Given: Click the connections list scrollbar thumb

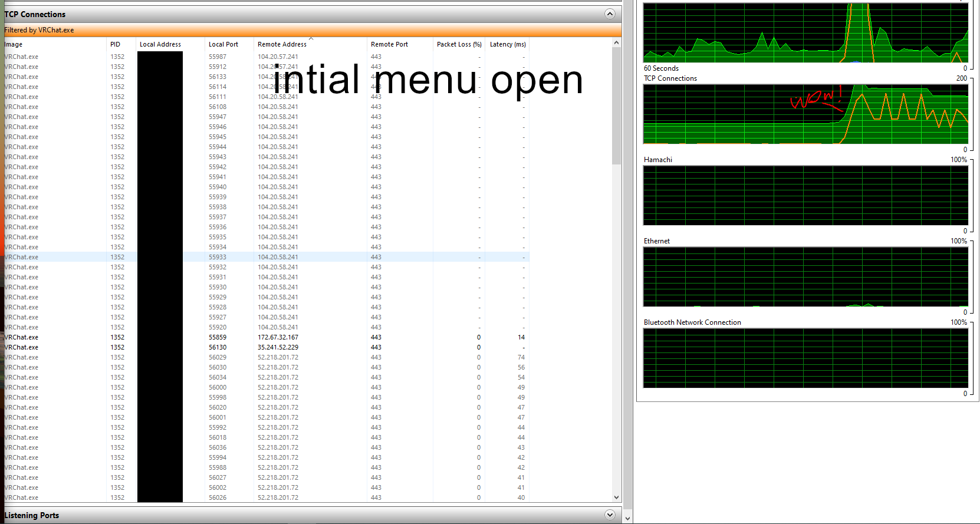Looking at the screenshot, I should click(617, 106).
